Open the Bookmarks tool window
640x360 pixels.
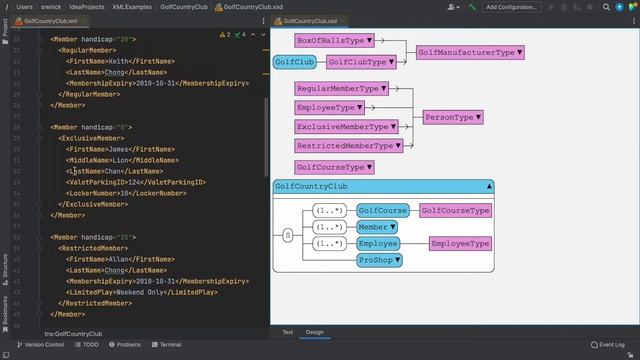tap(5, 314)
